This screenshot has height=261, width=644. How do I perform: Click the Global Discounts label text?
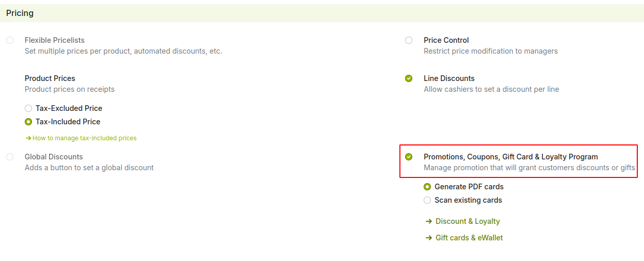[54, 157]
